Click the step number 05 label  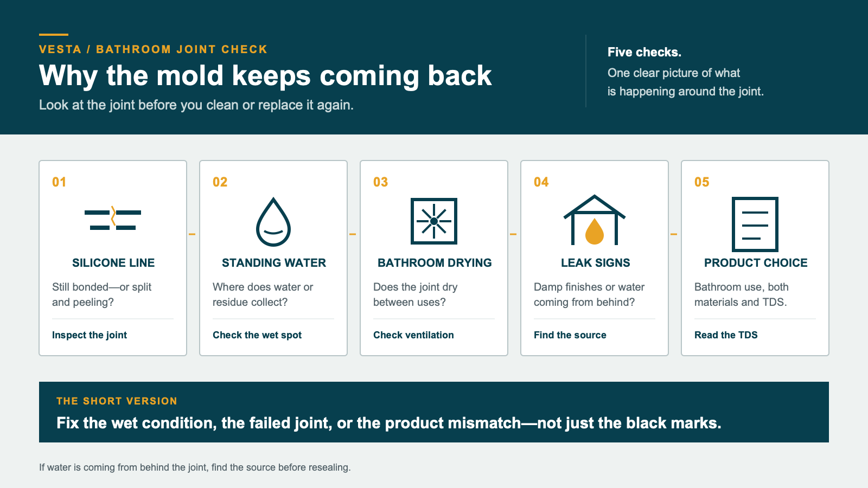tap(702, 182)
